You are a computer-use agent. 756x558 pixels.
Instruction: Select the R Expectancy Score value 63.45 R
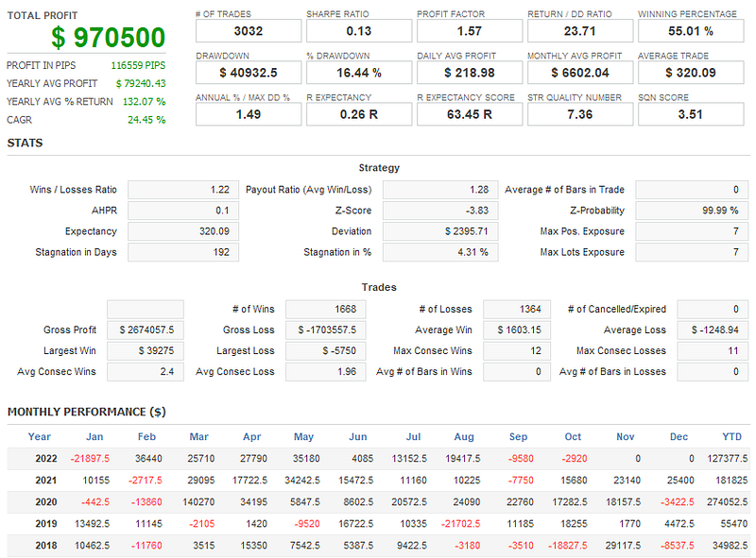[469, 114]
